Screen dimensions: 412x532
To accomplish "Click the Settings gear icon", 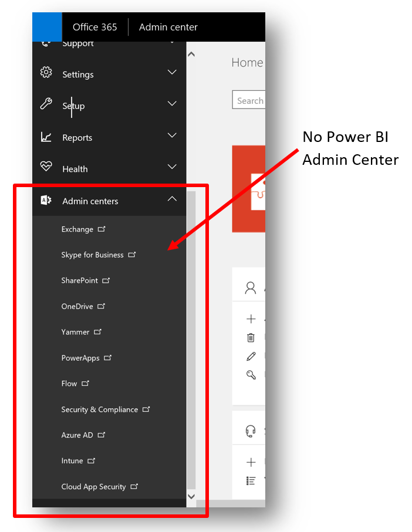I will pyautogui.click(x=46, y=72).
